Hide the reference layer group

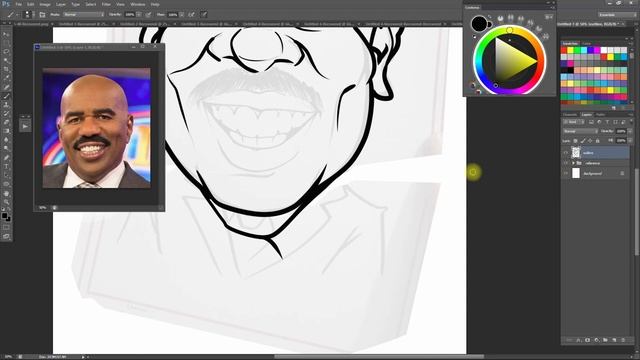[x=566, y=163]
